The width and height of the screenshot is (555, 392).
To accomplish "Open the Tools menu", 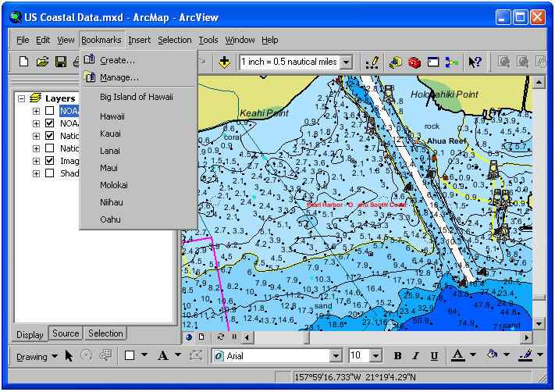I will [x=208, y=40].
